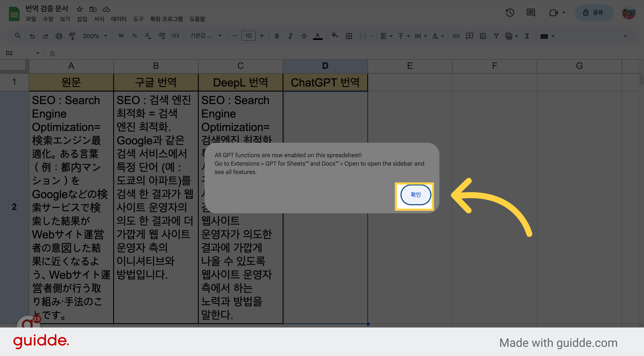
Task: Toggle italic formatting
Action: (290, 36)
